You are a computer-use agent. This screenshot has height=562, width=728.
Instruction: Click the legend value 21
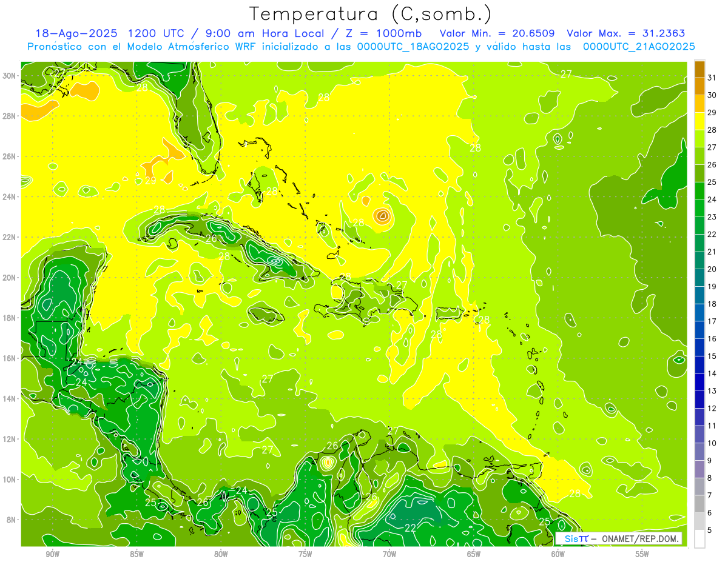click(x=712, y=252)
